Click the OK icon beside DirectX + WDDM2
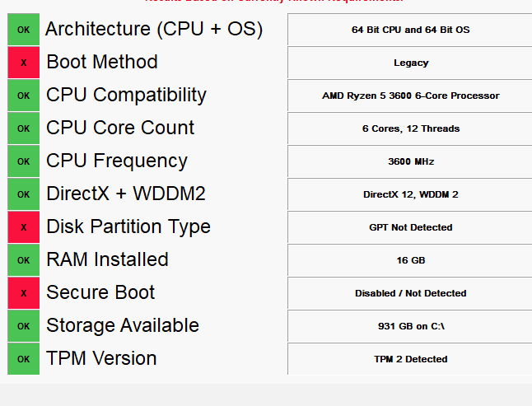Image resolution: width=532 pixels, height=406 pixels. [23, 194]
